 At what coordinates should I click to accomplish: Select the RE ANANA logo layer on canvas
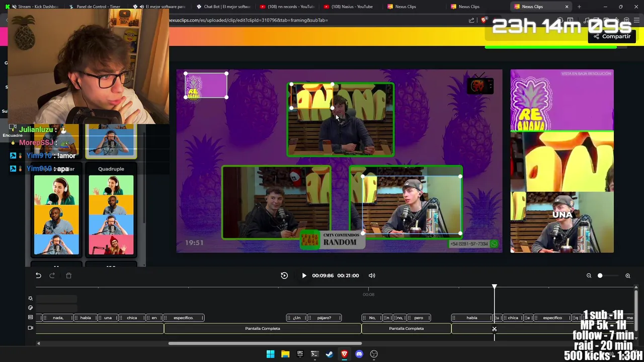tap(206, 85)
